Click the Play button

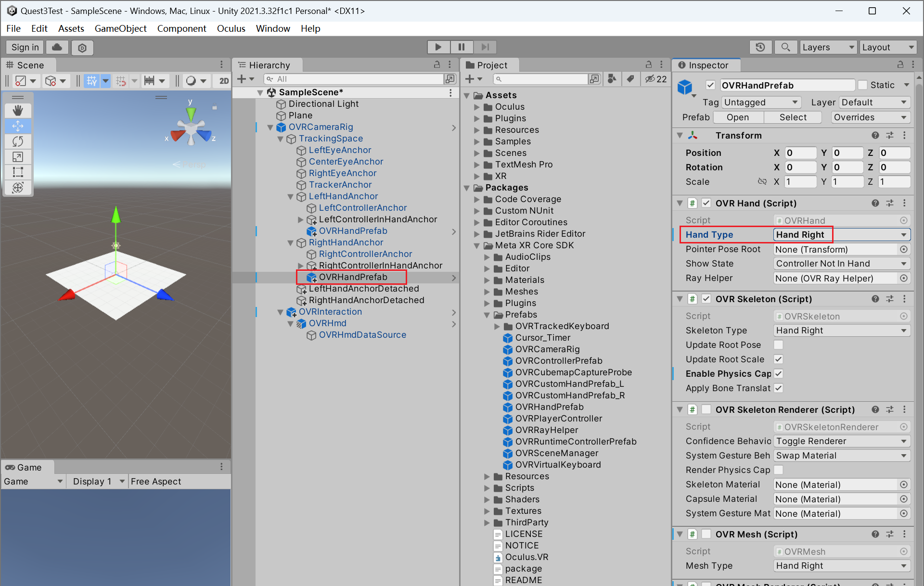click(438, 47)
